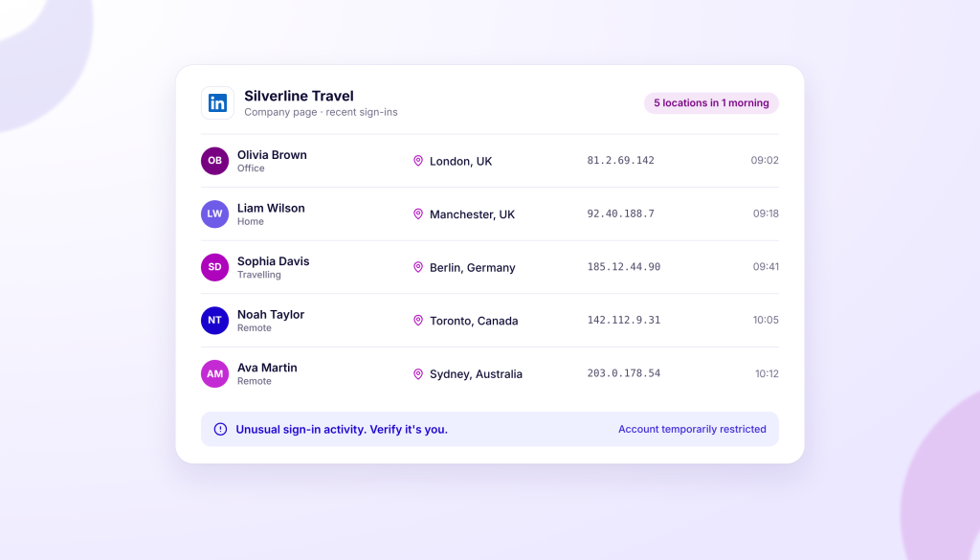Screen dimensions: 980x560
Task: Click the 'London, UK' location text
Action: coord(460,161)
